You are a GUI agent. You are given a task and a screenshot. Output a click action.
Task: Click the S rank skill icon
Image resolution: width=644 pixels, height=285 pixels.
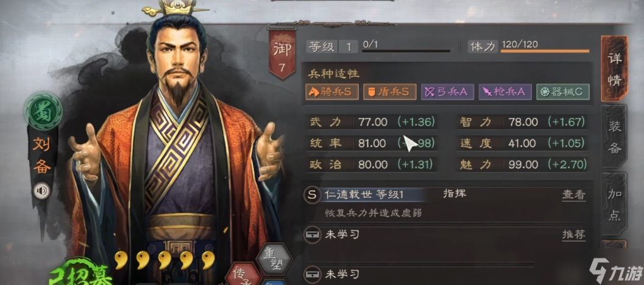[x=312, y=195]
